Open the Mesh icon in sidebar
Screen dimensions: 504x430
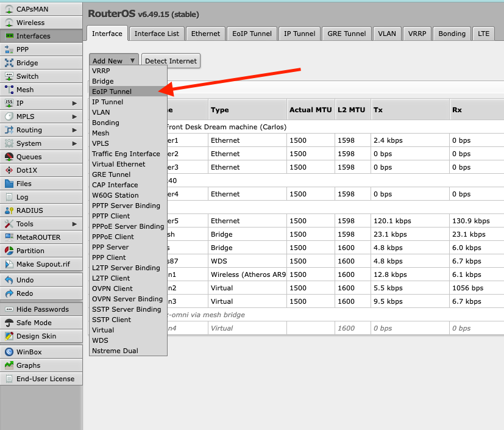(9, 90)
